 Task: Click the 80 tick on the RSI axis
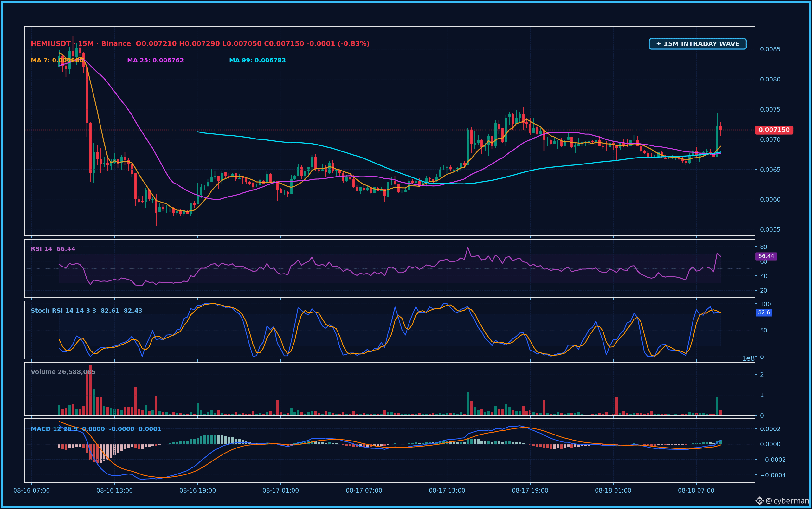(764, 247)
